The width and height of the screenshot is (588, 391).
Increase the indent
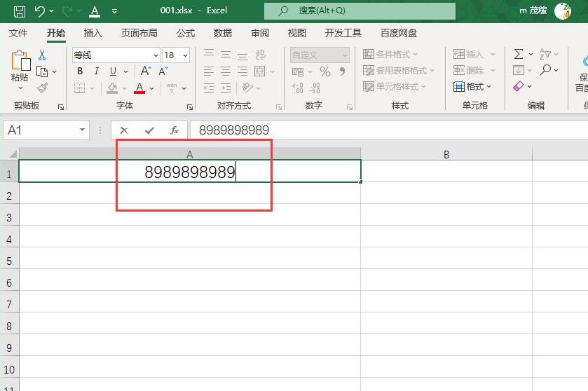click(x=226, y=88)
